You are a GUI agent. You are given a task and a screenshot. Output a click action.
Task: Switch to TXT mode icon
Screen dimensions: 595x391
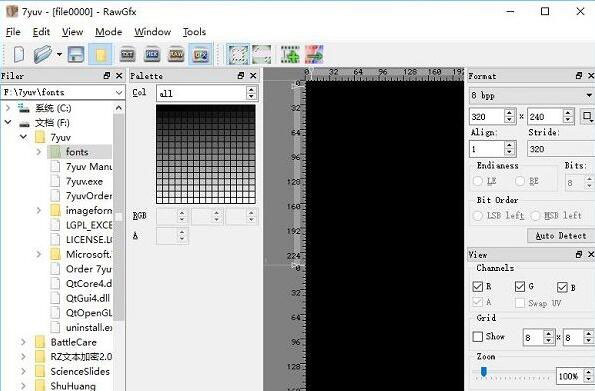point(128,55)
